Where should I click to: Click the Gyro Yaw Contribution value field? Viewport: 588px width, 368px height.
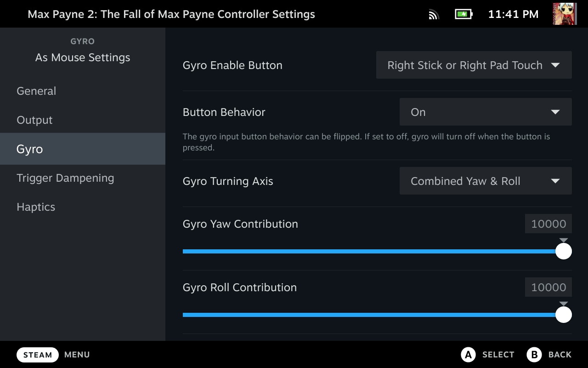[548, 224]
